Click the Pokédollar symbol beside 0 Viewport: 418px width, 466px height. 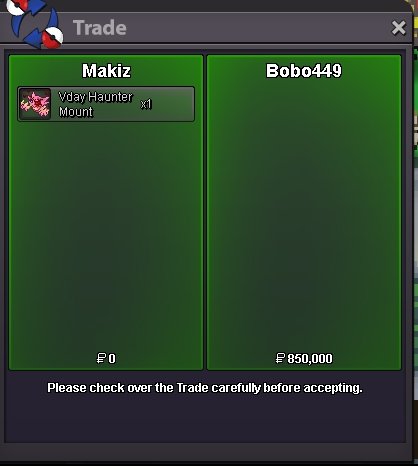tap(101, 358)
